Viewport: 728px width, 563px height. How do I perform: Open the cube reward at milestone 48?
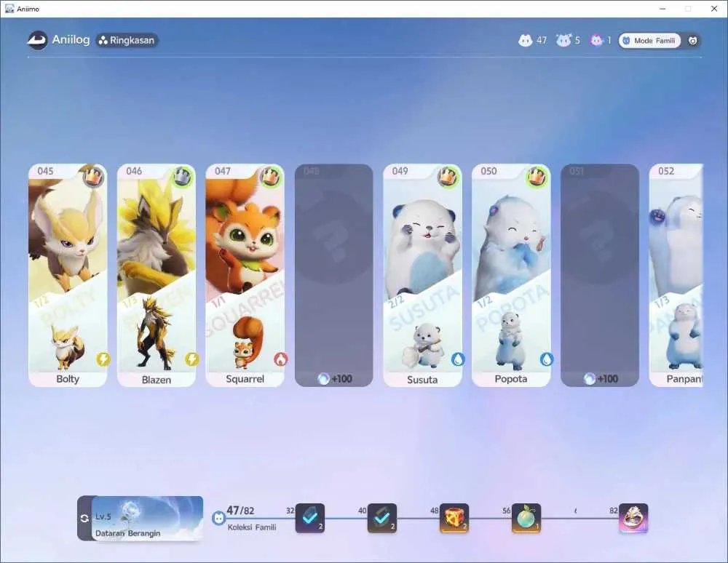[x=454, y=518]
